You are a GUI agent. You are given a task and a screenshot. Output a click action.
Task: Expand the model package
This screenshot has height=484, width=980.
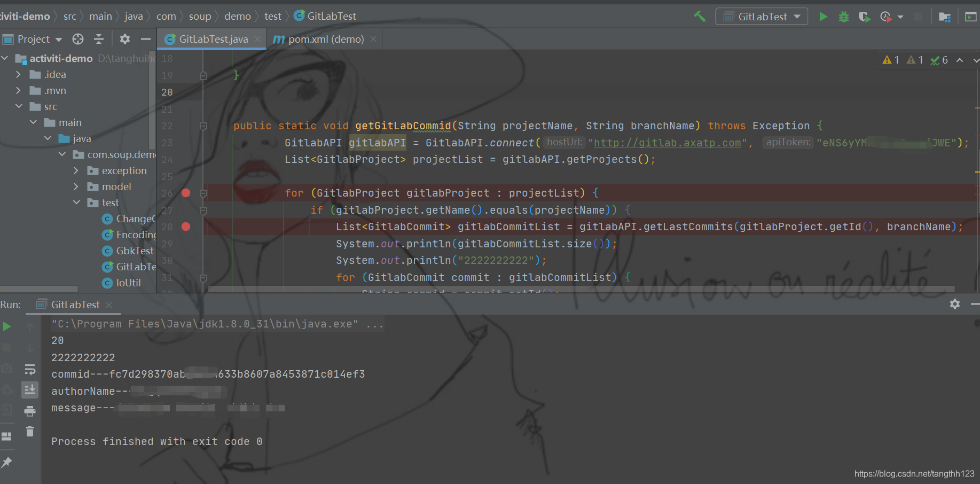pyautogui.click(x=76, y=186)
